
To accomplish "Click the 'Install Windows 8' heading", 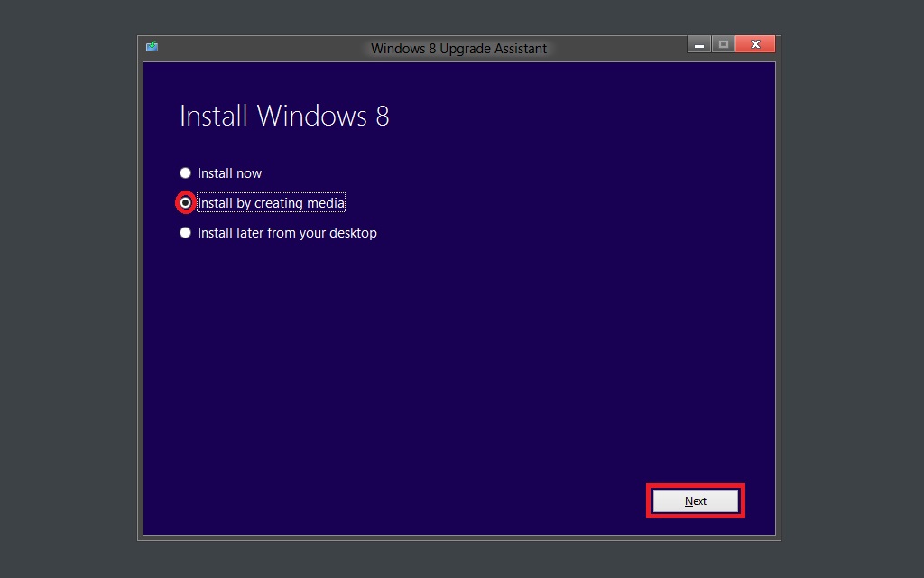I will click(x=284, y=116).
